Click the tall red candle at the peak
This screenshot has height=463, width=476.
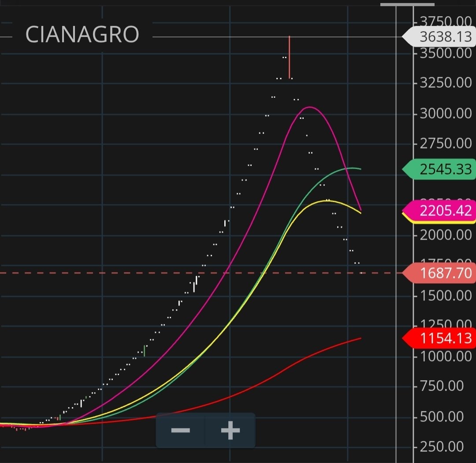coord(289,57)
